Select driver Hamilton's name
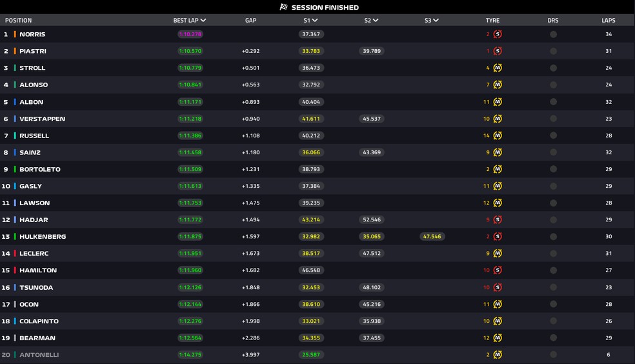Image resolution: width=635 pixels, height=364 pixels. (38, 270)
